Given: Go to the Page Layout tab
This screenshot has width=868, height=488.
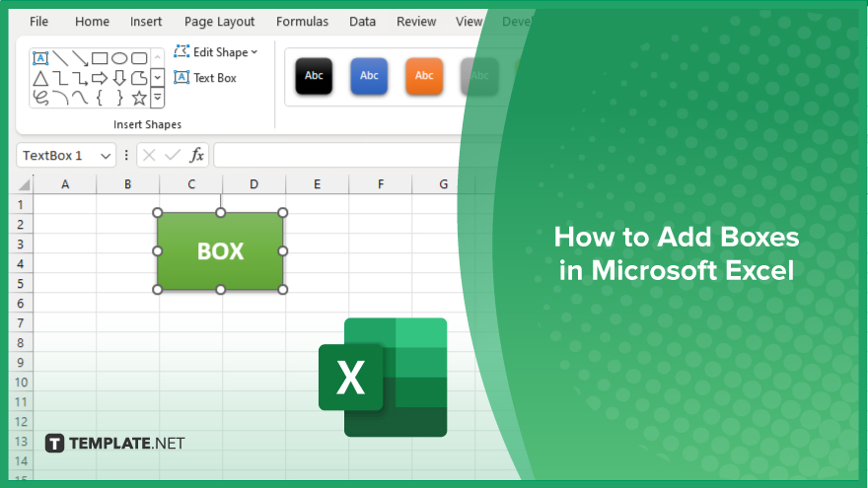Looking at the screenshot, I should click(x=219, y=22).
